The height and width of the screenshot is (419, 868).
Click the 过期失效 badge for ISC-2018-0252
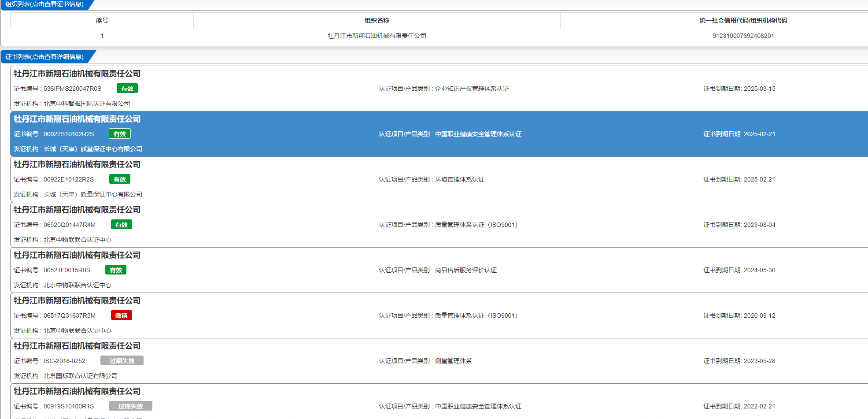click(x=122, y=361)
